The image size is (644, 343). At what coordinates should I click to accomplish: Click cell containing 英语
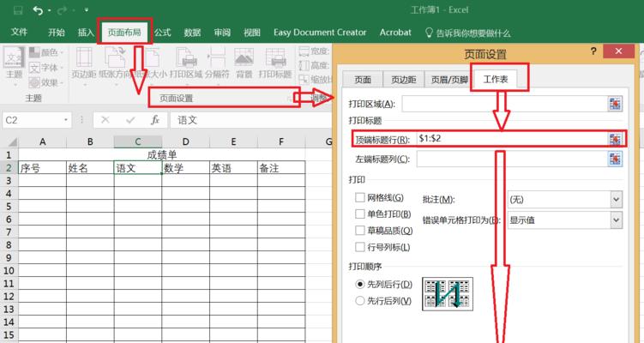click(x=233, y=168)
